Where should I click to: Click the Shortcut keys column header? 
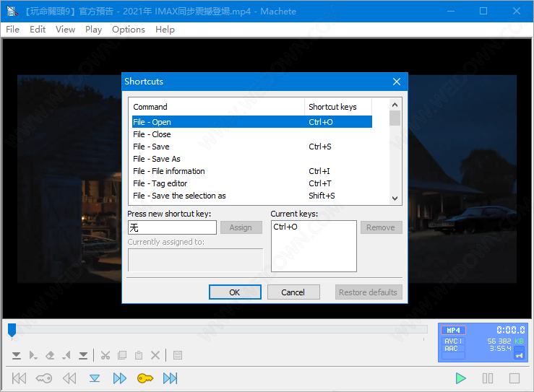pos(338,107)
